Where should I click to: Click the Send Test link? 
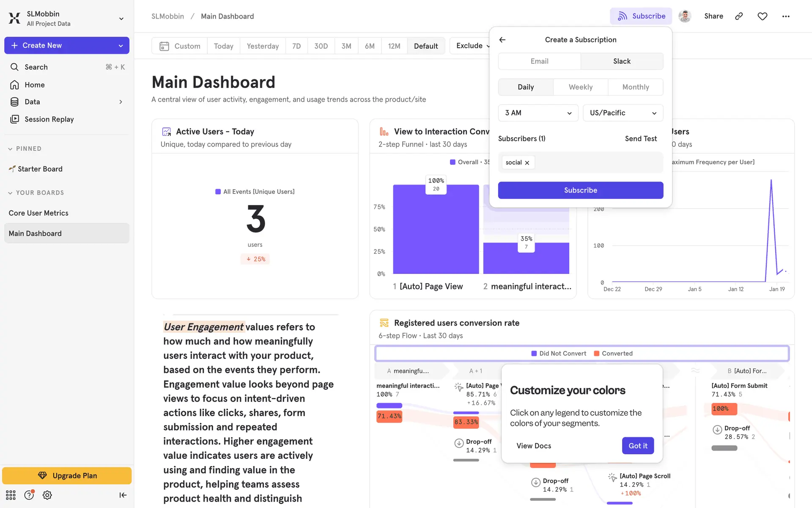pos(640,138)
